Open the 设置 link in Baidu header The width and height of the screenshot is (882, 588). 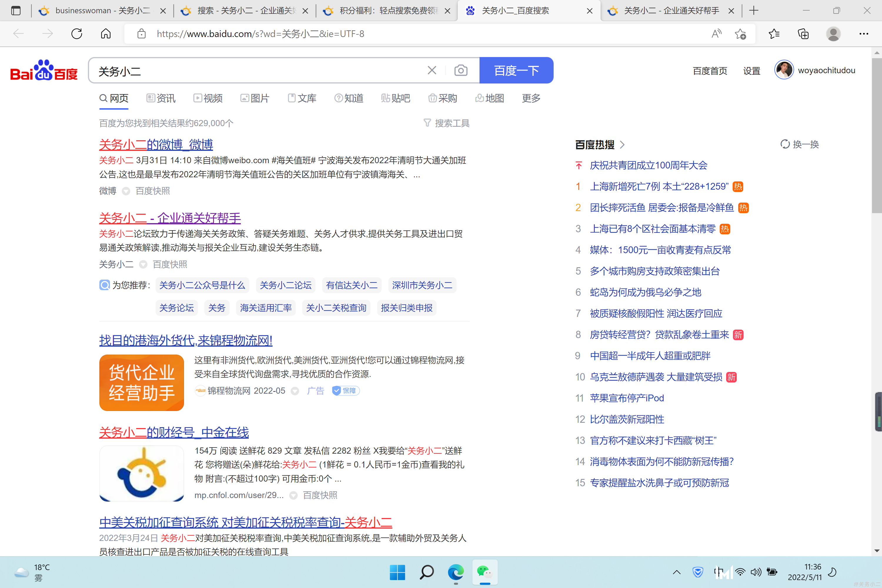[751, 71]
